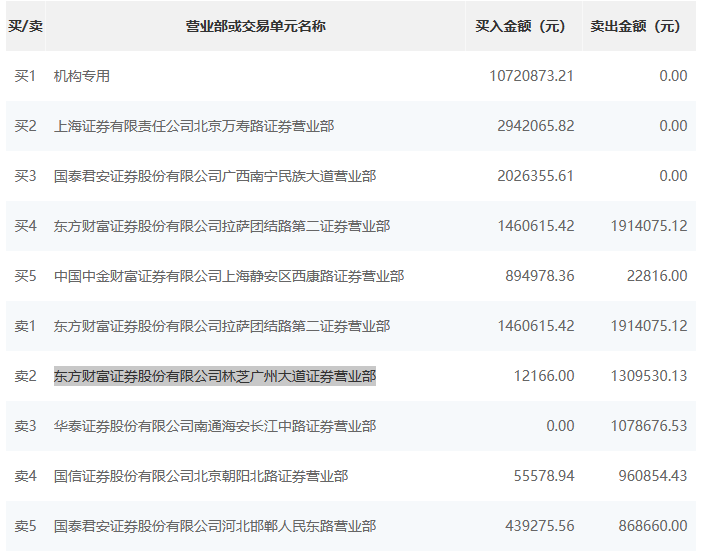This screenshot has width=705, height=554.
Task: Select the 买3 row label
Action: (25, 176)
